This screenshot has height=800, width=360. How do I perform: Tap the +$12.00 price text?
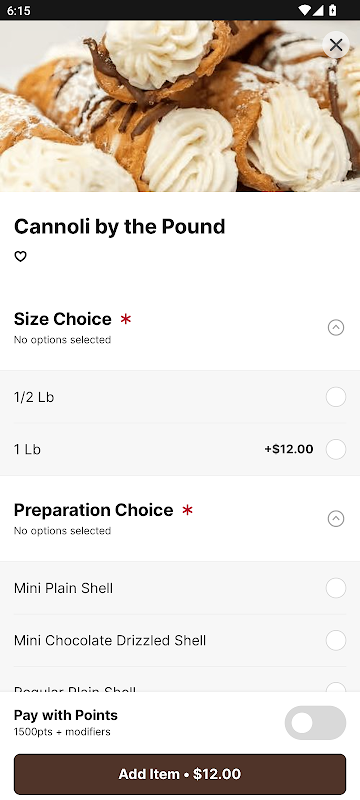point(289,449)
